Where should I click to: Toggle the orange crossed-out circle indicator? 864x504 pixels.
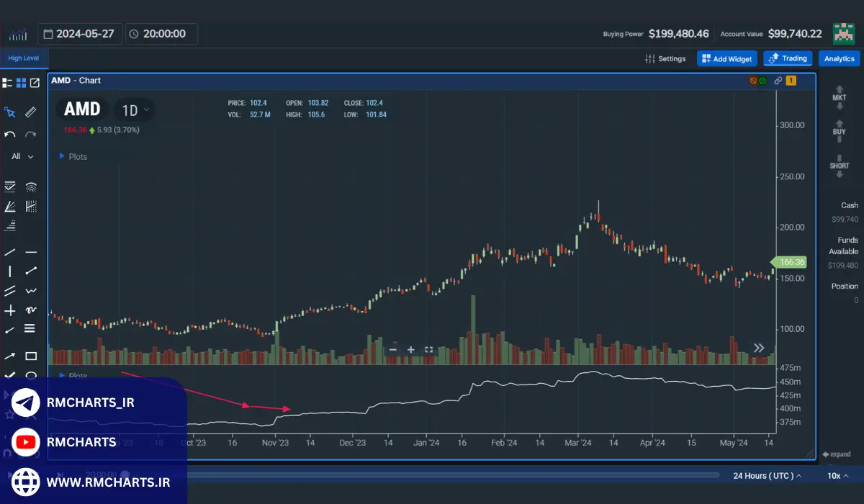(x=753, y=81)
